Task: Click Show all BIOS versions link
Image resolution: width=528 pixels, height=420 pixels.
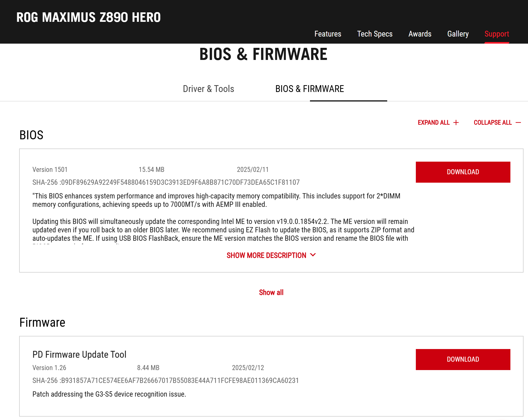Action: coord(271,292)
